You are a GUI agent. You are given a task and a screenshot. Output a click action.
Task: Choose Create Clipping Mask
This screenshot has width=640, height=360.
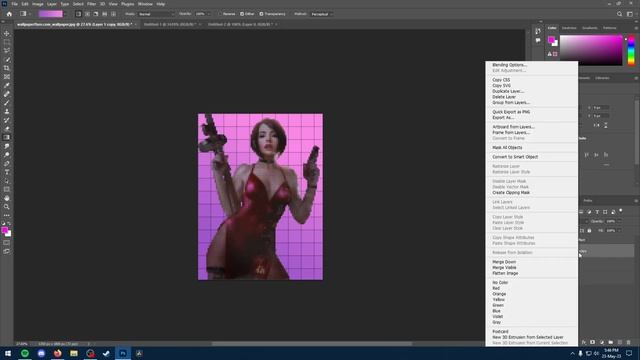click(x=511, y=192)
